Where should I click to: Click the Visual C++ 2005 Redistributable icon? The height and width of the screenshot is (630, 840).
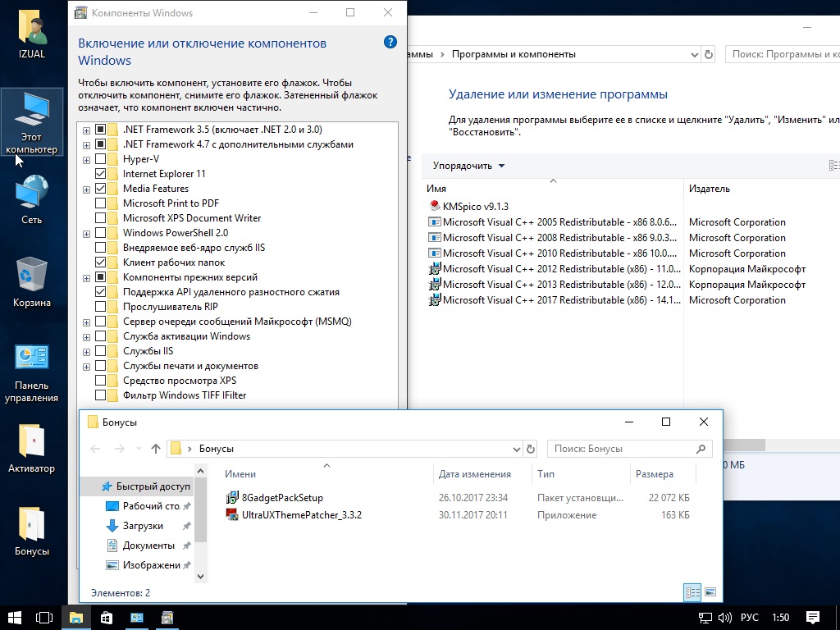coord(435,221)
